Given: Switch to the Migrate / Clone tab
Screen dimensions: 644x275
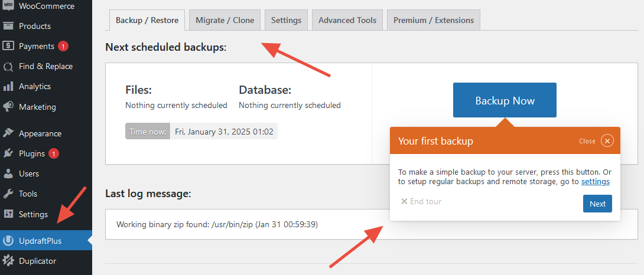Looking at the screenshot, I should [x=225, y=20].
